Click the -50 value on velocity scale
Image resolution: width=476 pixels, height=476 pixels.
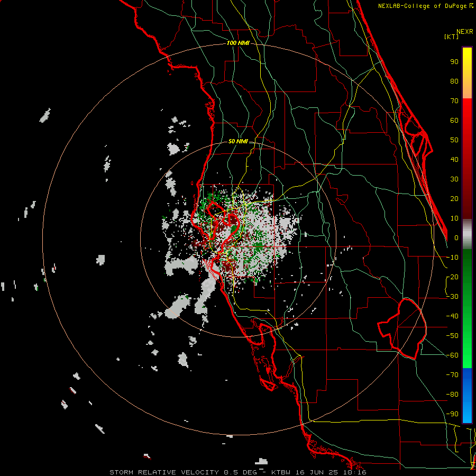click(x=452, y=336)
